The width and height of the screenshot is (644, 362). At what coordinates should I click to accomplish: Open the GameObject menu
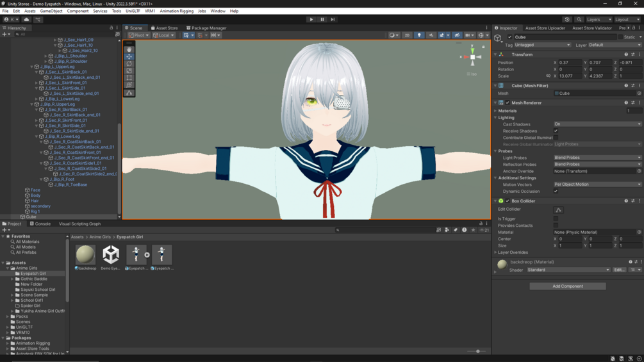coord(51,11)
